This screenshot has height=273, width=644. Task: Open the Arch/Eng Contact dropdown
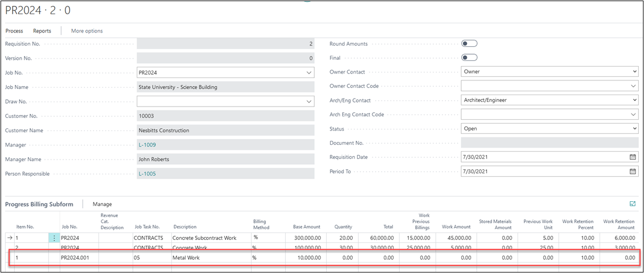point(634,100)
